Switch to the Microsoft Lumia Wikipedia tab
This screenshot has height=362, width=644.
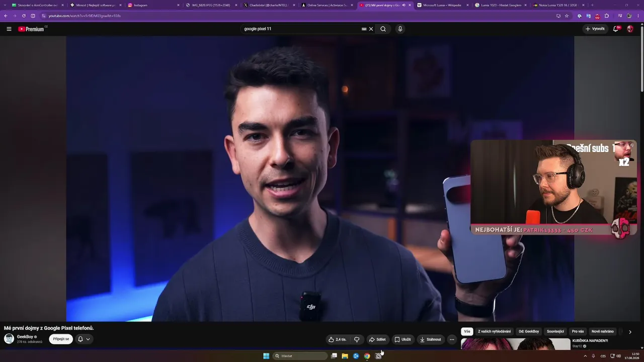coord(442,5)
